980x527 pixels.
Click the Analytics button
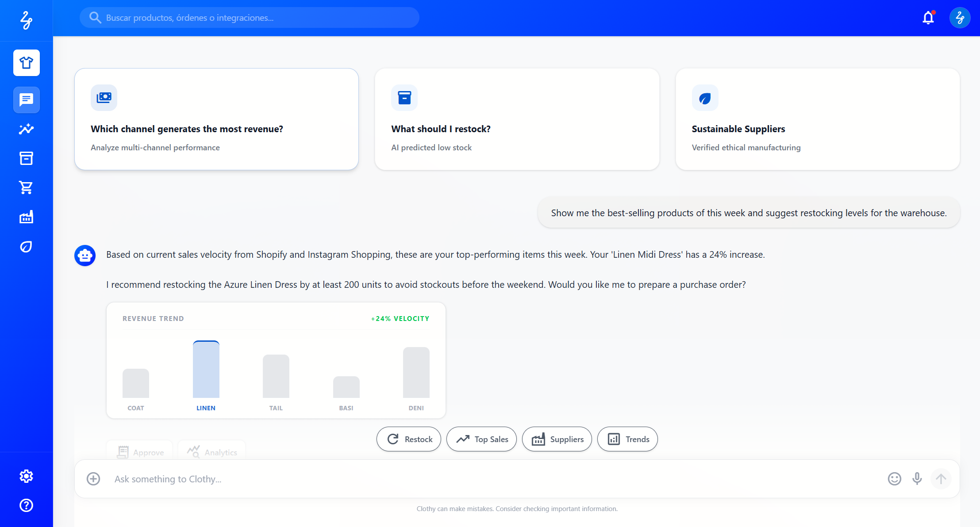(211, 451)
